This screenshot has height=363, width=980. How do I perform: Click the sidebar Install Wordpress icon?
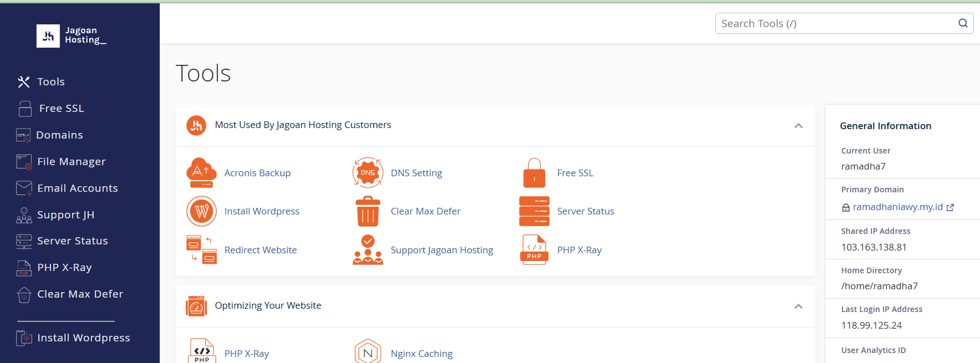point(24,338)
